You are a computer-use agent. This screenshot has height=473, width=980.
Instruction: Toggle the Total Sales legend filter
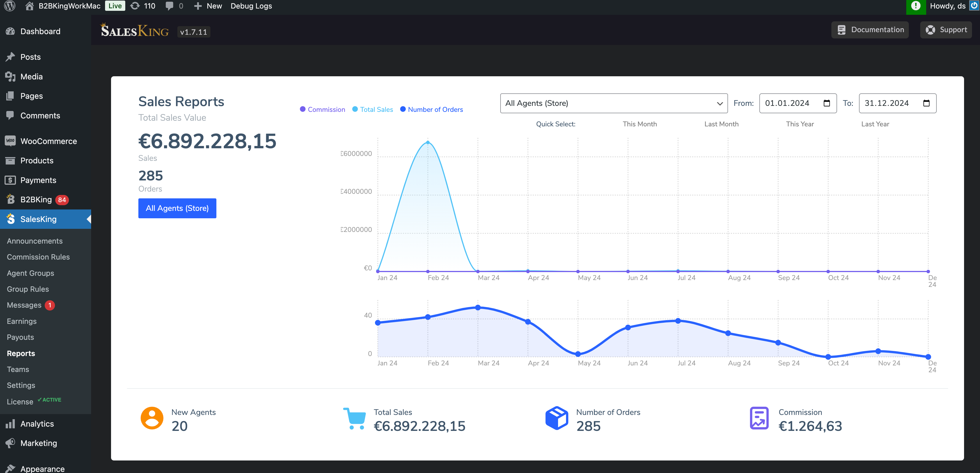point(376,109)
